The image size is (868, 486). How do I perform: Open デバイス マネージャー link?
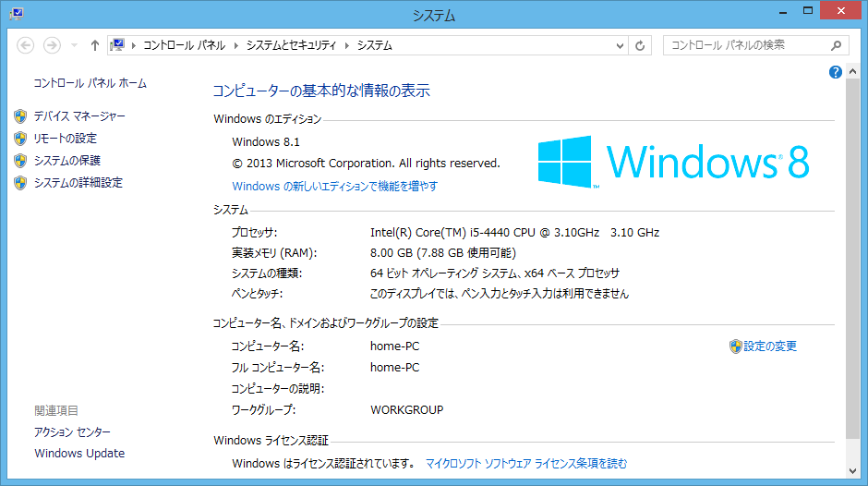(79, 116)
